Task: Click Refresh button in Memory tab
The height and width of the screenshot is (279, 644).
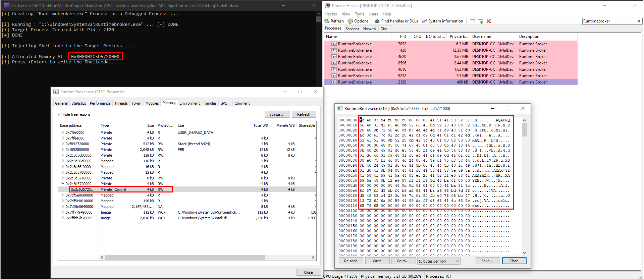Action: 304,114
